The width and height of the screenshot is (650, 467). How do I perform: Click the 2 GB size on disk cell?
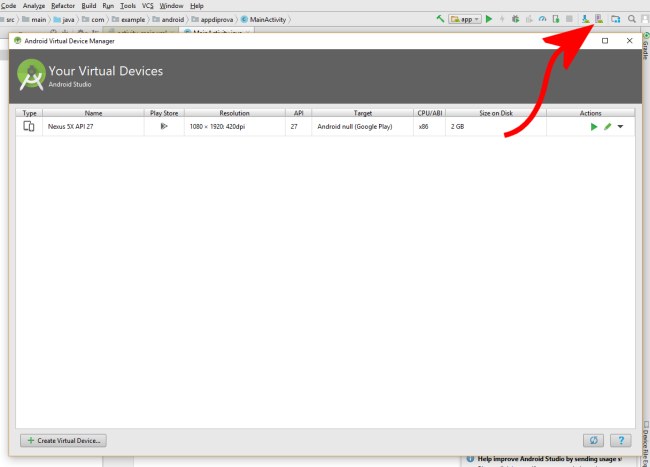tap(496, 126)
